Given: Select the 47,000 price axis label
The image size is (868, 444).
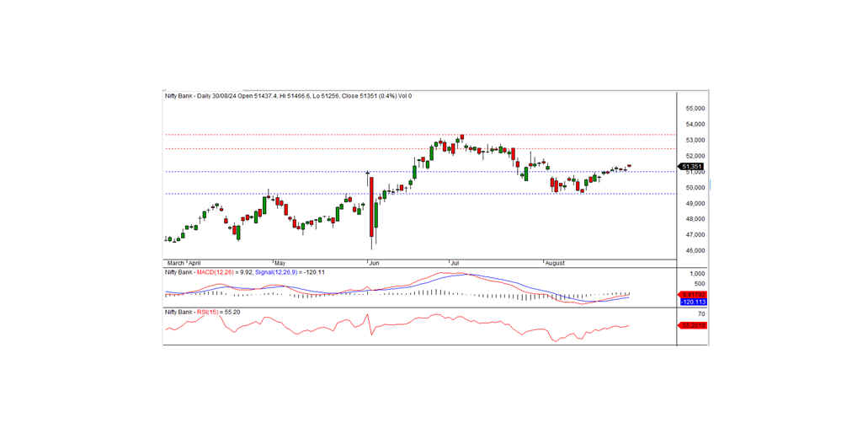Looking at the screenshot, I should click(694, 235).
